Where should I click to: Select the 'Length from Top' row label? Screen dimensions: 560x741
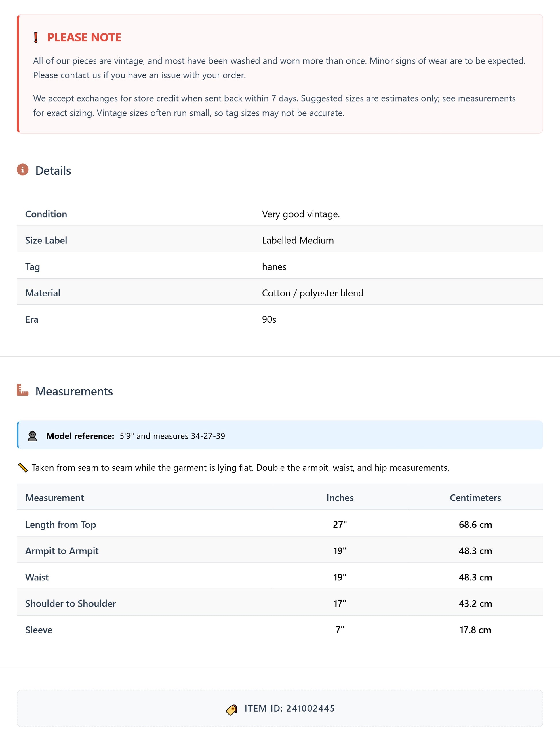(61, 525)
